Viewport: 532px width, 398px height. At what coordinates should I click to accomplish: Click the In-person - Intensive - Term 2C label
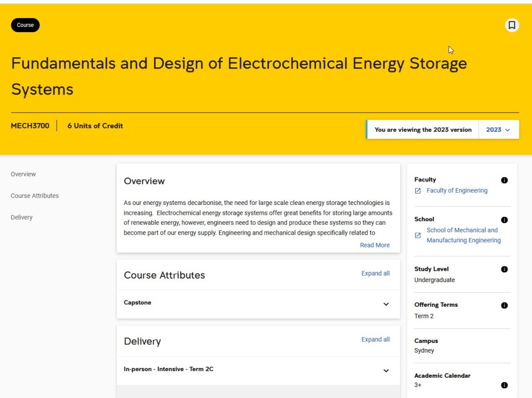click(x=168, y=369)
